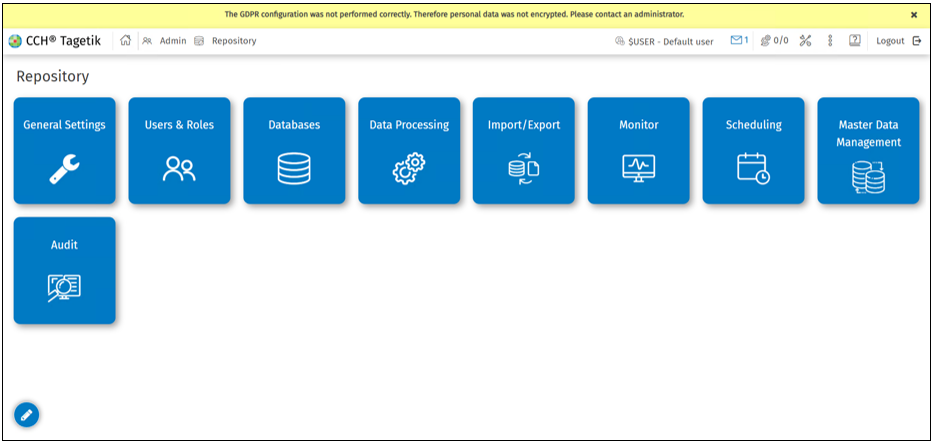The image size is (933, 444).
Task: Go to the Home icon
Action: [x=125, y=40]
